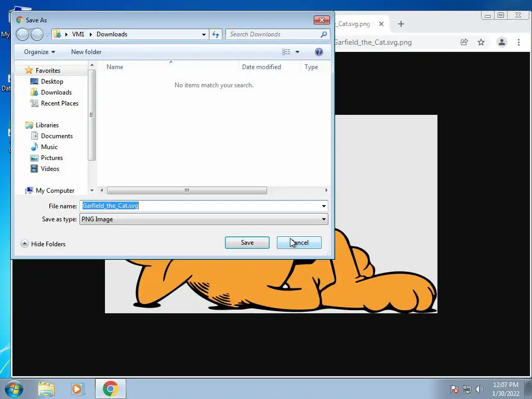Image resolution: width=532 pixels, height=399 pixels.
Task: Click the file list scroll right arrow
Action: [326, 190]
